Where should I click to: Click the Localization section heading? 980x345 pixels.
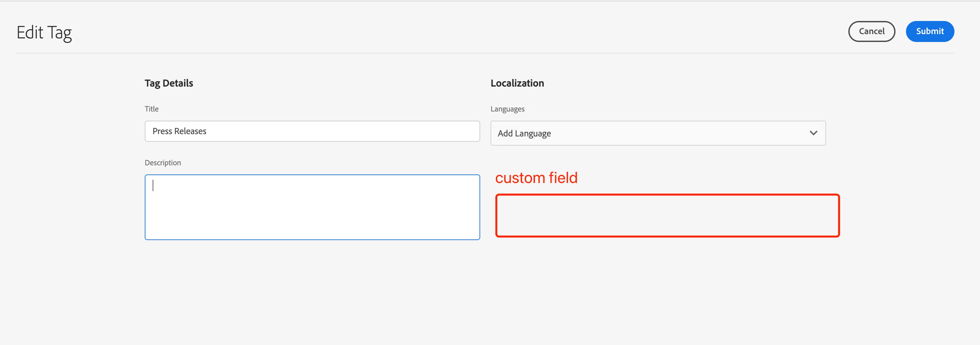517,83
